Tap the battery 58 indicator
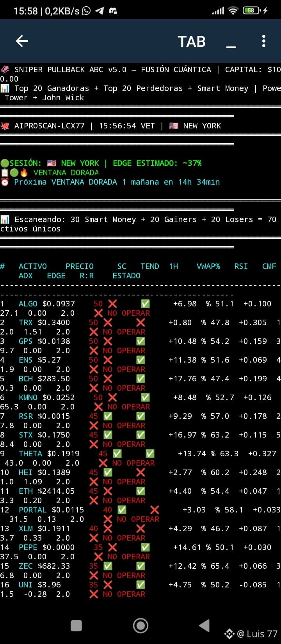This screenshot has height=644, width=281. pos(252,11)
